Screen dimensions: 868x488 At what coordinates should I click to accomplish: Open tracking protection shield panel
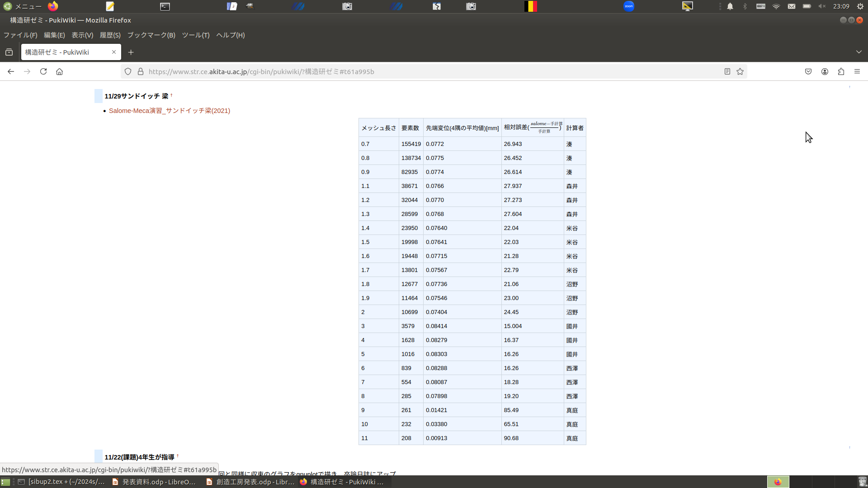tap(128, 71)
